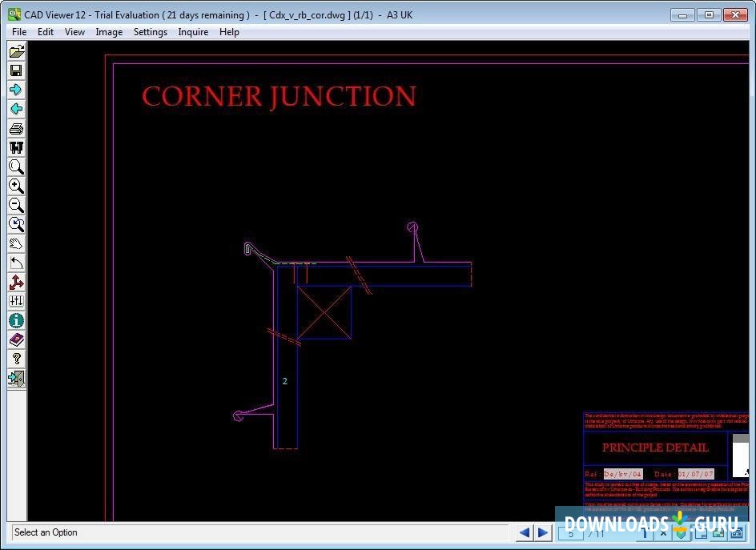This screenshot has width=756, height=550.
Task: Click the Save floppy disk icon
Action: click(x=16, y=70)
